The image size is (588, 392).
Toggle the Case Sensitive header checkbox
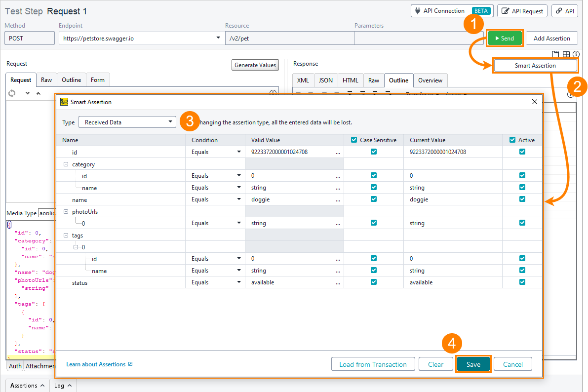pyautogui.click(x=354, y=140)
